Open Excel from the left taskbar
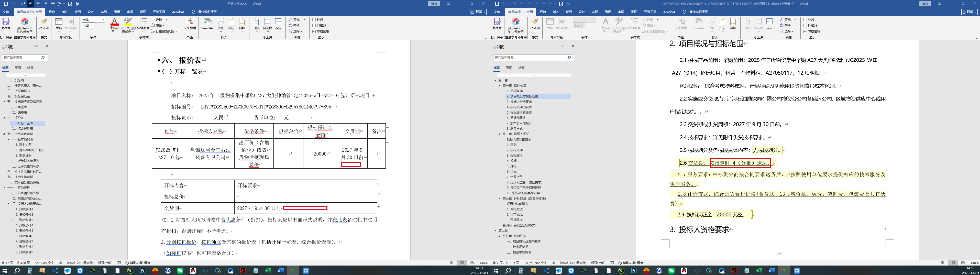Viewport: 980px width, 275px height. (x=268, y=270)
